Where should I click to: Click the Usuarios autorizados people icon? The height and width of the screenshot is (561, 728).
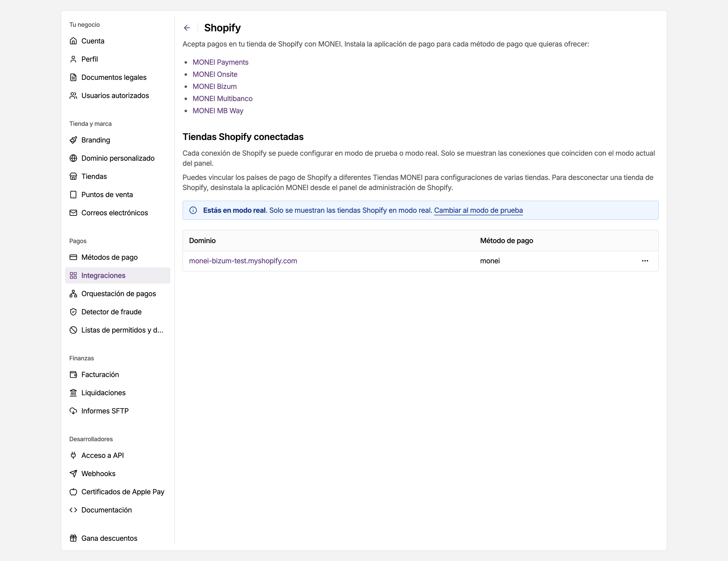point(73,96)
